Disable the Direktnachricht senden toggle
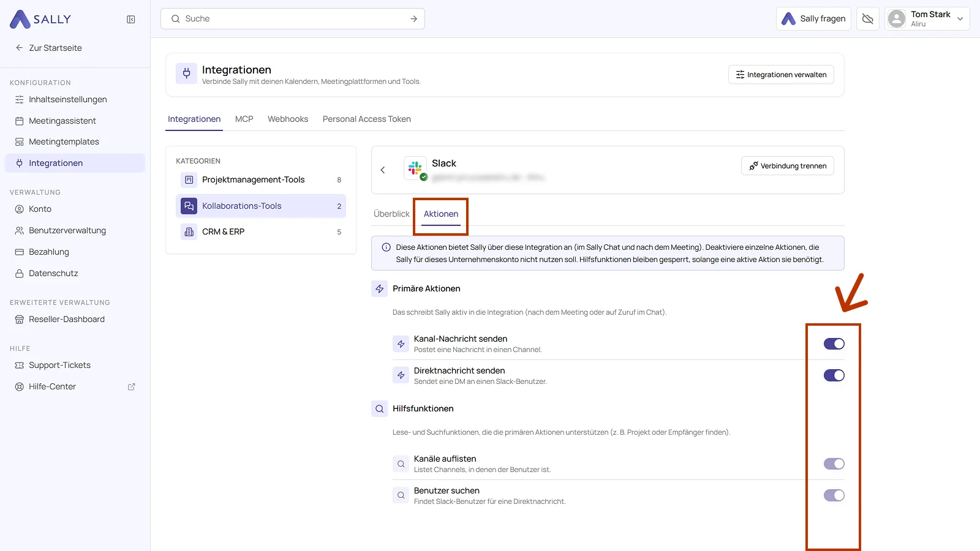This screenshot has width=980, height=551. (834, 375)
